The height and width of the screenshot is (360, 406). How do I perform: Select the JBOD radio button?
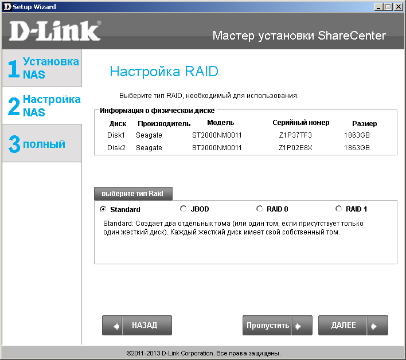[183, 209]
